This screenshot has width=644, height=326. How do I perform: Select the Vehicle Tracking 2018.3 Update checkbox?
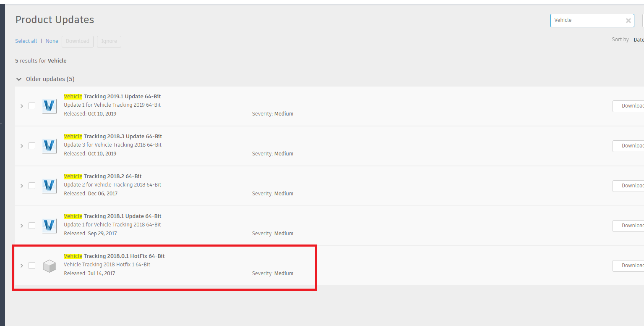(x=32, y=146)
